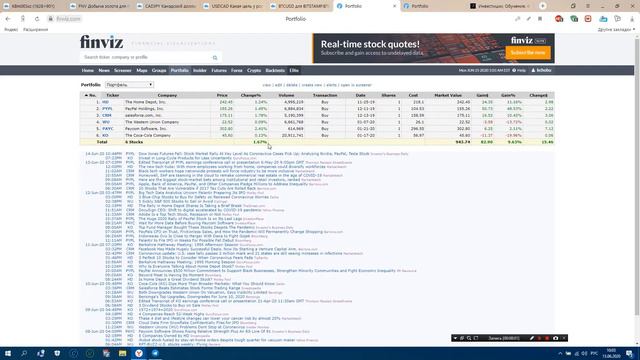Go to Home in Finviz navbar
This screenshot has width=640, height=360.
87,70
